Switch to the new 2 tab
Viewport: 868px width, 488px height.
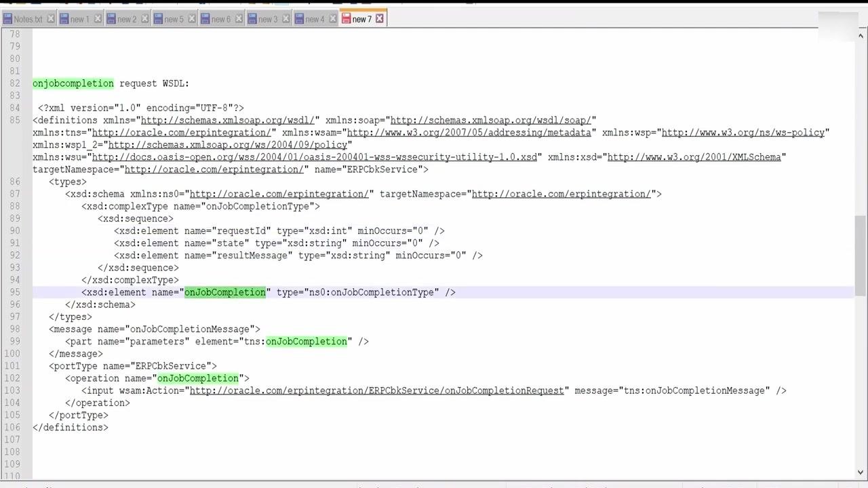(127, 19)
